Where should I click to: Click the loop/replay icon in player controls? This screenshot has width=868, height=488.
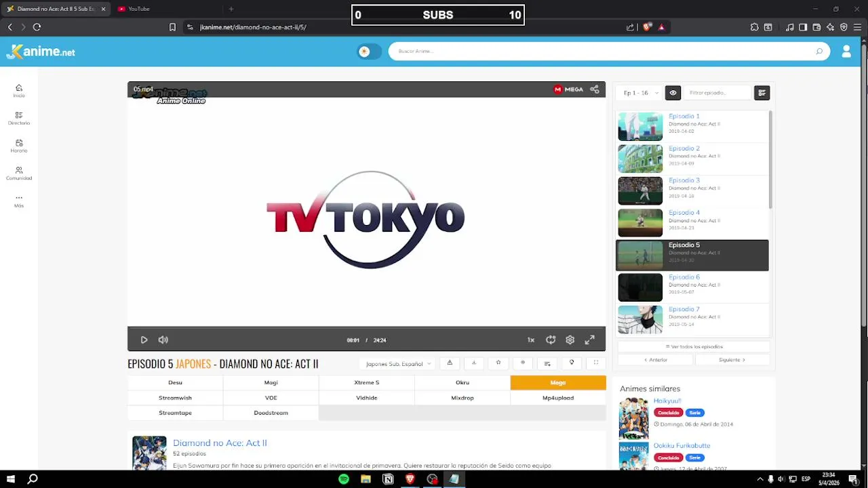(x=551, y=340)
